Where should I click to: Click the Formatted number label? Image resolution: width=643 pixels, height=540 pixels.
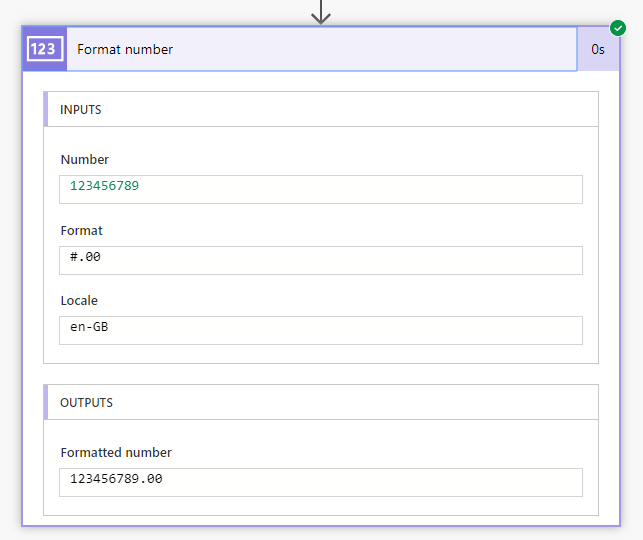coord(116,453)
